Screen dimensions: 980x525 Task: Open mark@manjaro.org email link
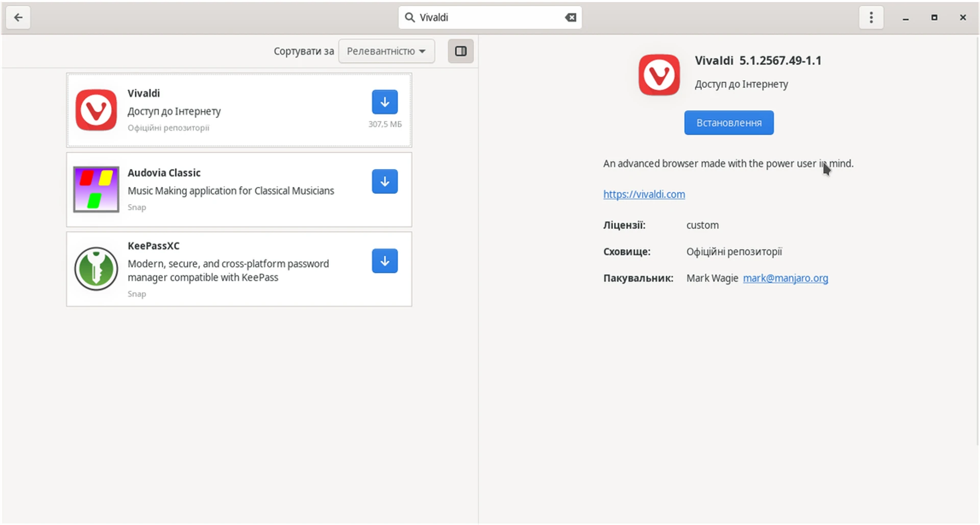tap(786, 278)
